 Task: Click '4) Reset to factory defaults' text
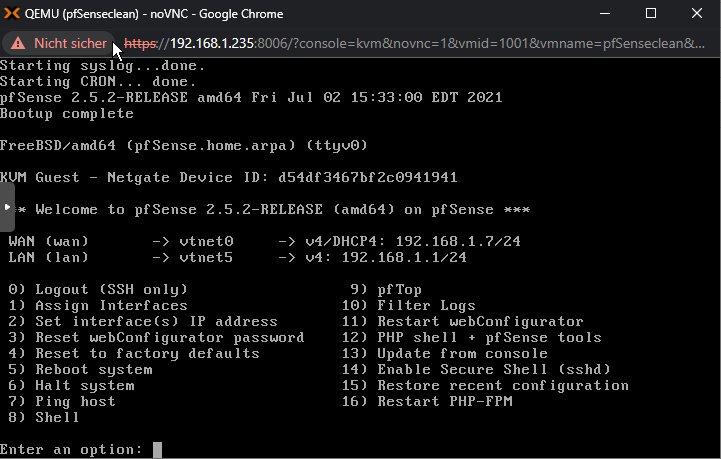point(134,354)
